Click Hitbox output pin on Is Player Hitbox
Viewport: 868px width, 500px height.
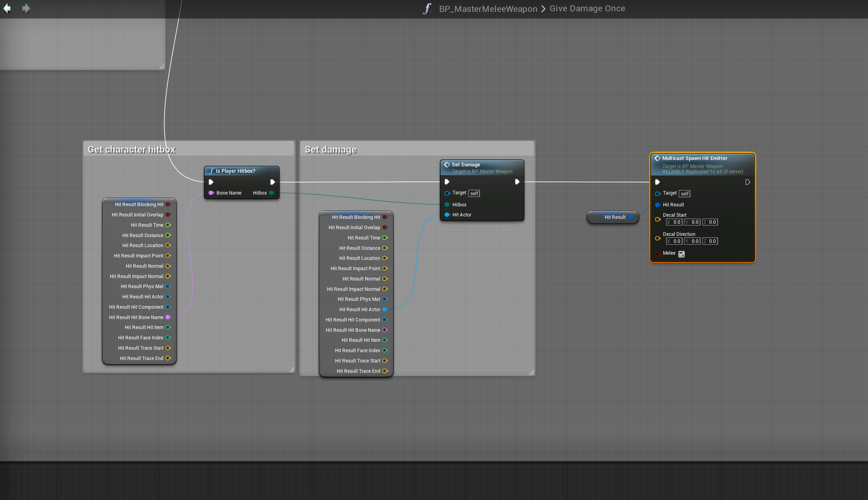[272, 193]
